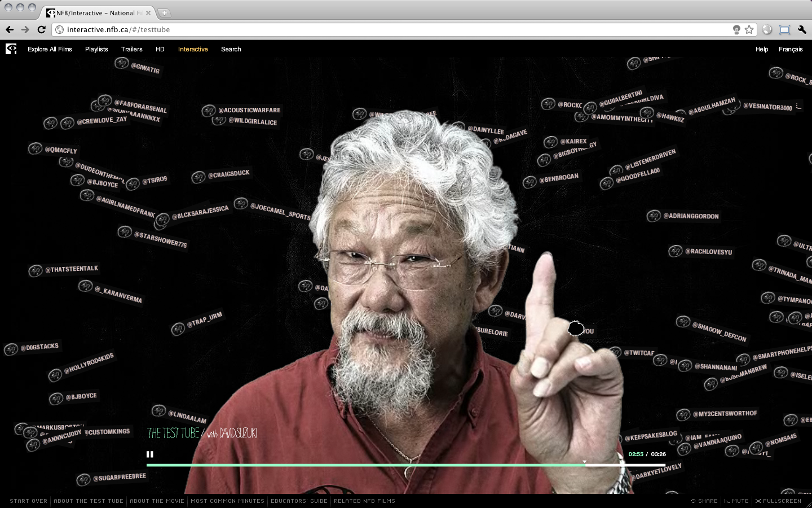Open MOST COMMON MINUTES

(x=228, y=501)
